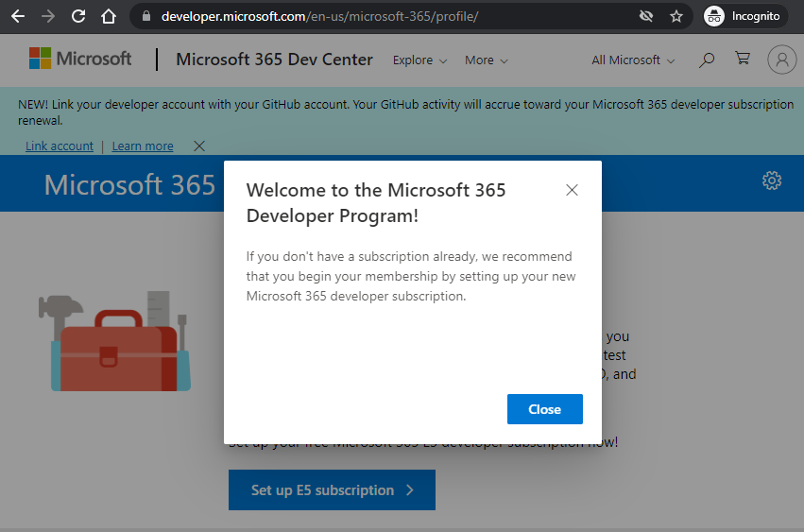Click the NEW! GitHub banner message text
Image resolution: width=804 pixels, height=532 pixels.
click(x=405, y=112)
